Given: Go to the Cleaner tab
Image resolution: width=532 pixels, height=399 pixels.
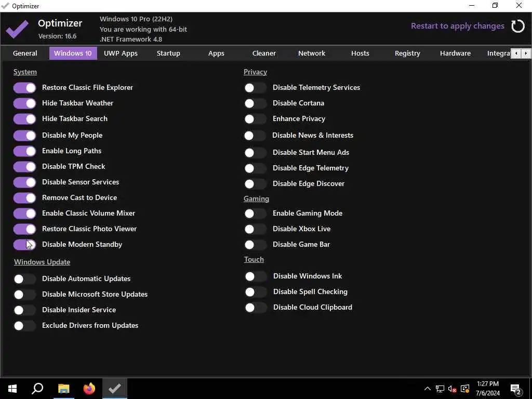Looking at the screenshot, I should tap(264, 54).
